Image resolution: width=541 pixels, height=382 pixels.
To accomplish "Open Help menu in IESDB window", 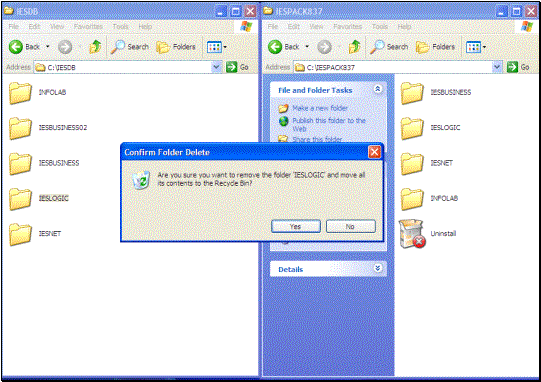I will point(145,27).
